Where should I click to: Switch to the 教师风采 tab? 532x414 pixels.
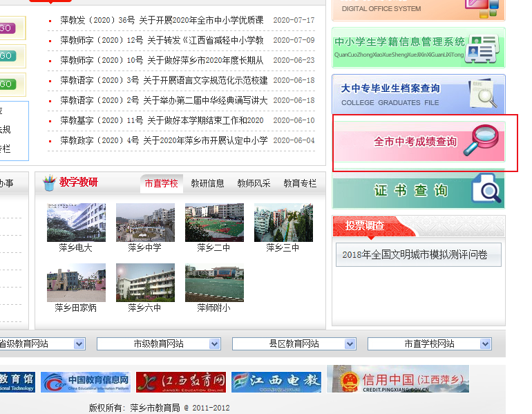(254, 184)
